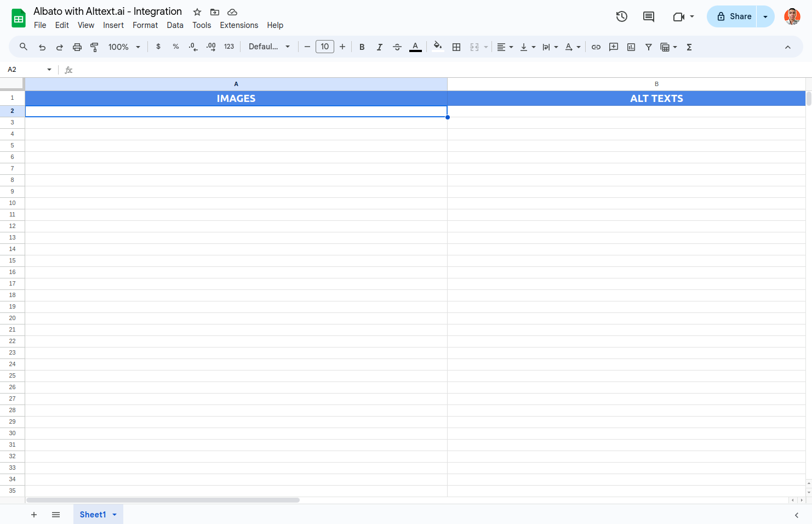Insert a chart
The image size is (812, 524).
click(x=631, y=47)
